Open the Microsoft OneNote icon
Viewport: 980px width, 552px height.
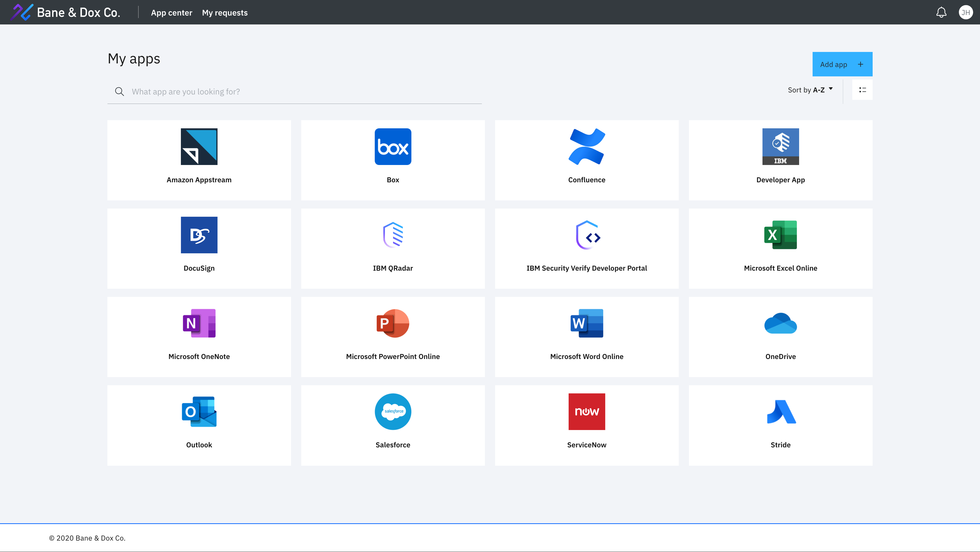tap(199, 323)
